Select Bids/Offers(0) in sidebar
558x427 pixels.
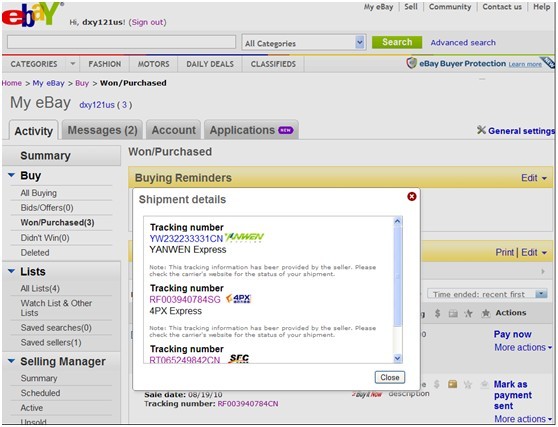coord(47,208)
